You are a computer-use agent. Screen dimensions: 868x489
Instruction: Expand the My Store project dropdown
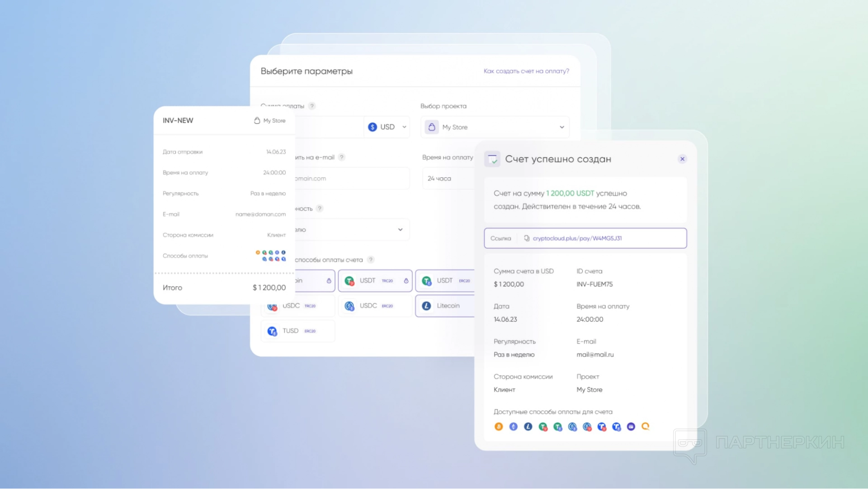(x=561, y=127)
